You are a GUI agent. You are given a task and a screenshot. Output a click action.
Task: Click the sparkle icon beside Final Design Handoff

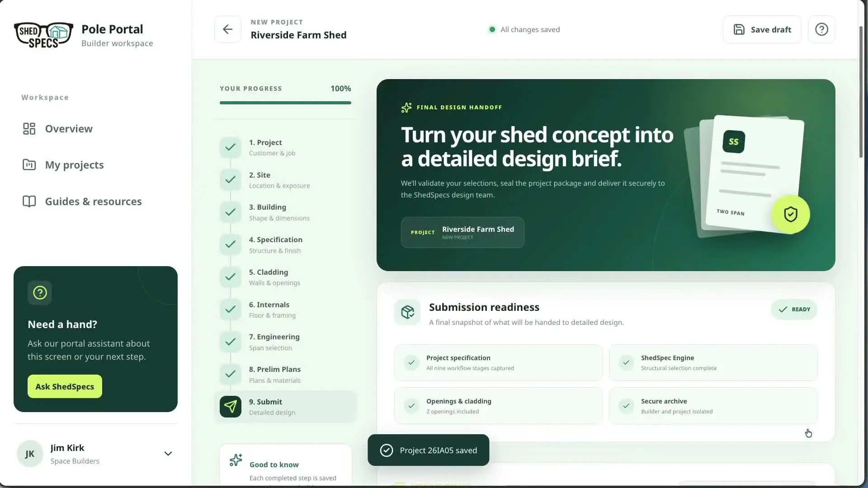tap(406, 108)
